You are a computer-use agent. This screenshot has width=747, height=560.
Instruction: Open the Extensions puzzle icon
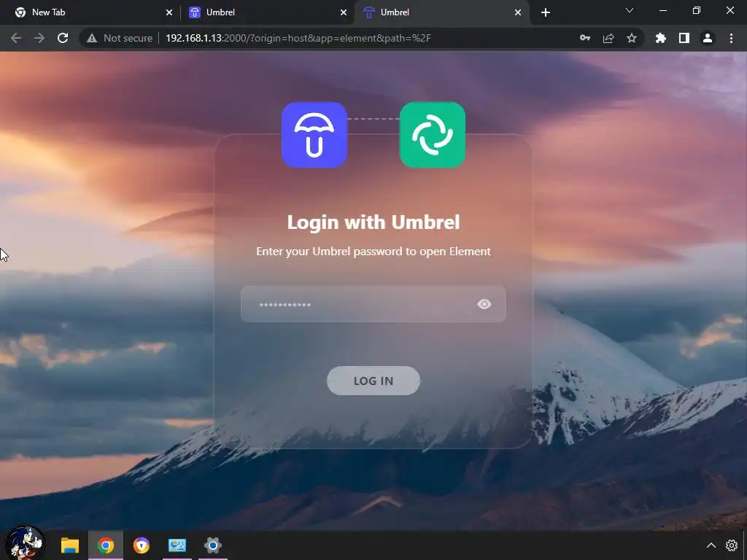pos(661,38)
